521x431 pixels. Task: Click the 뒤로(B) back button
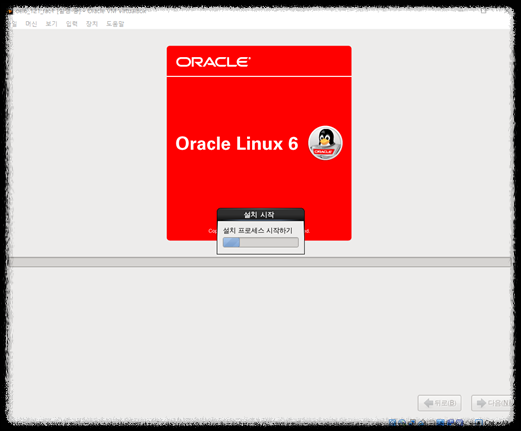point(439,403)
